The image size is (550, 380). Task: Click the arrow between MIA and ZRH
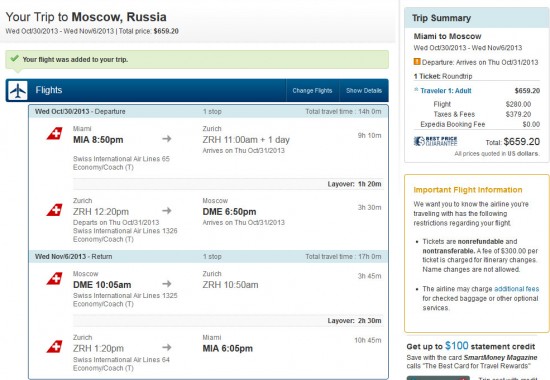click(x=167, y=139)
